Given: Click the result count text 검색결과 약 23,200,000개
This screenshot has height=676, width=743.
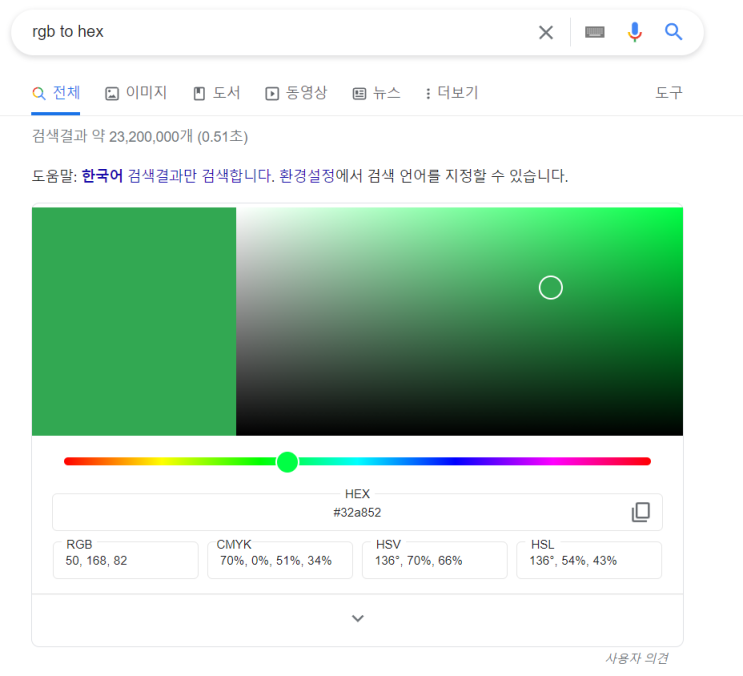Looking at the screenshot, I should (x=112, y=136).
